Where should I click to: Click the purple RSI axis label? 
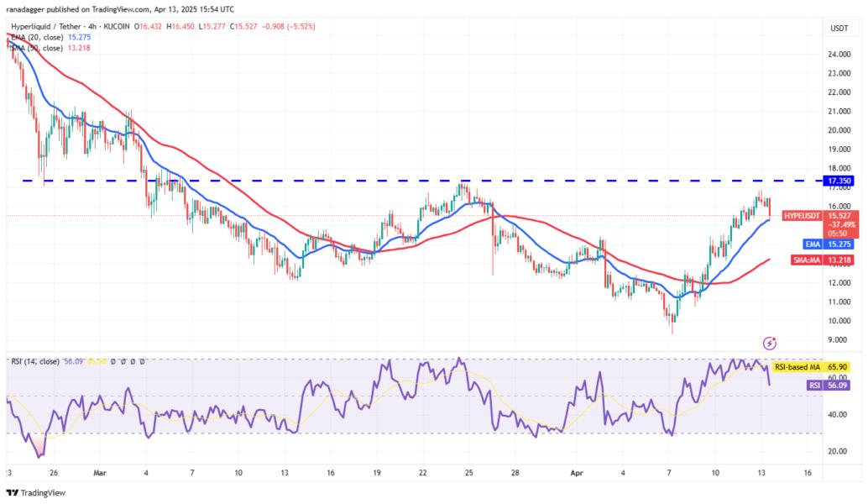[812, 385]
